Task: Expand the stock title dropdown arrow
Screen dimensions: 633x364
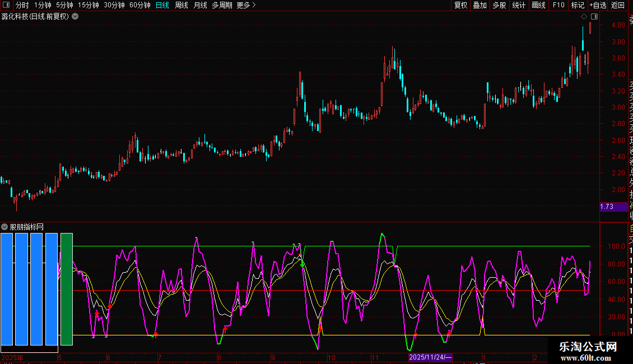Action: 75,16
